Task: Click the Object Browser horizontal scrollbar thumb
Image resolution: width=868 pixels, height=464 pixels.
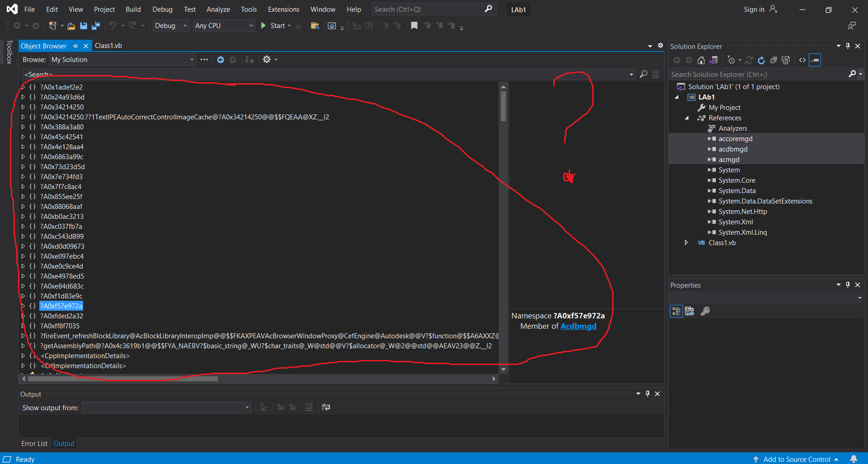Action: [x=123, y=379]
